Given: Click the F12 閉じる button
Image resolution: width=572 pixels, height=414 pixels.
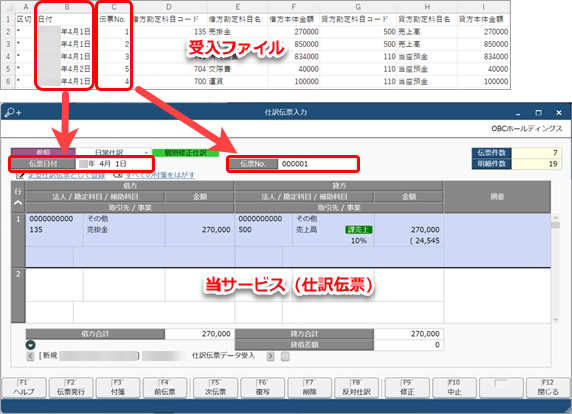Looking at the screenshot, I should point(548,388).
